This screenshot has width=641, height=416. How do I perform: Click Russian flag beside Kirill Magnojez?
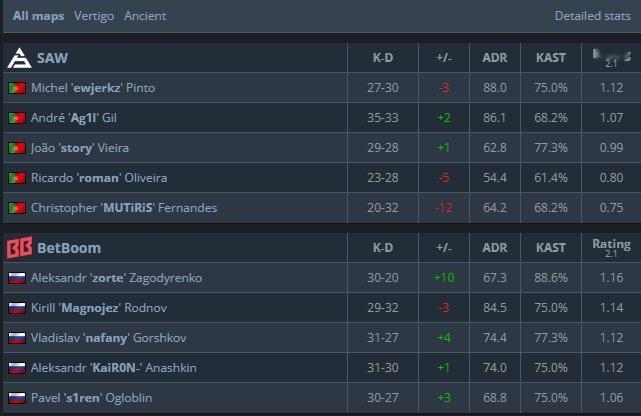(17, 308)
